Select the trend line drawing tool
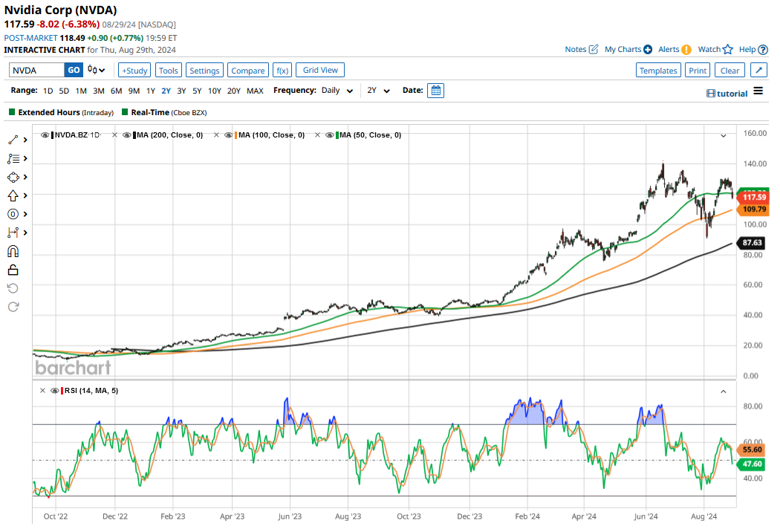The height and width of the screenshot is (532, 780). pos(13,140)
